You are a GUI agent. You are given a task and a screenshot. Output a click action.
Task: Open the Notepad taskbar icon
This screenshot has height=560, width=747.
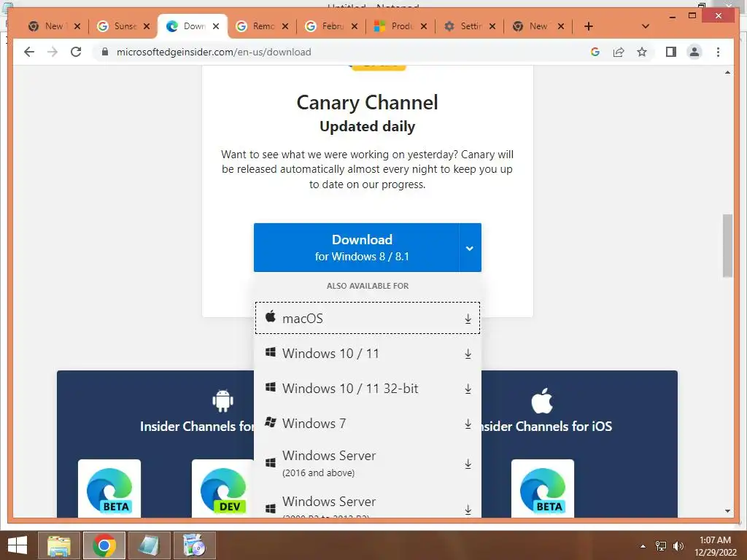coord(149,545)
